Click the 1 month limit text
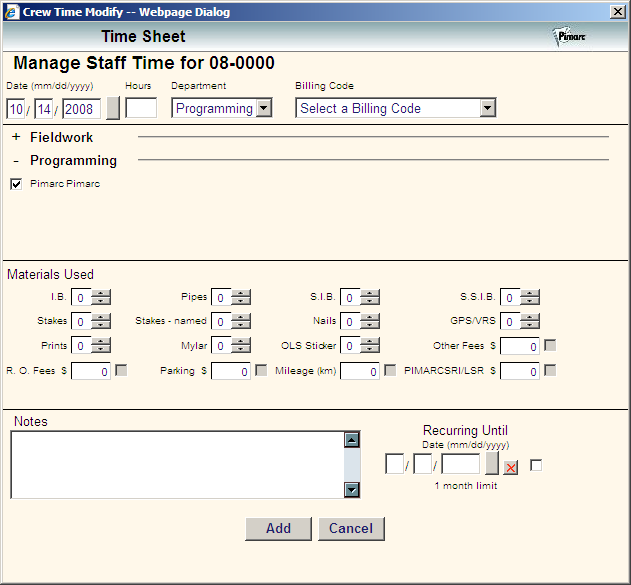 tap(466, 486)
